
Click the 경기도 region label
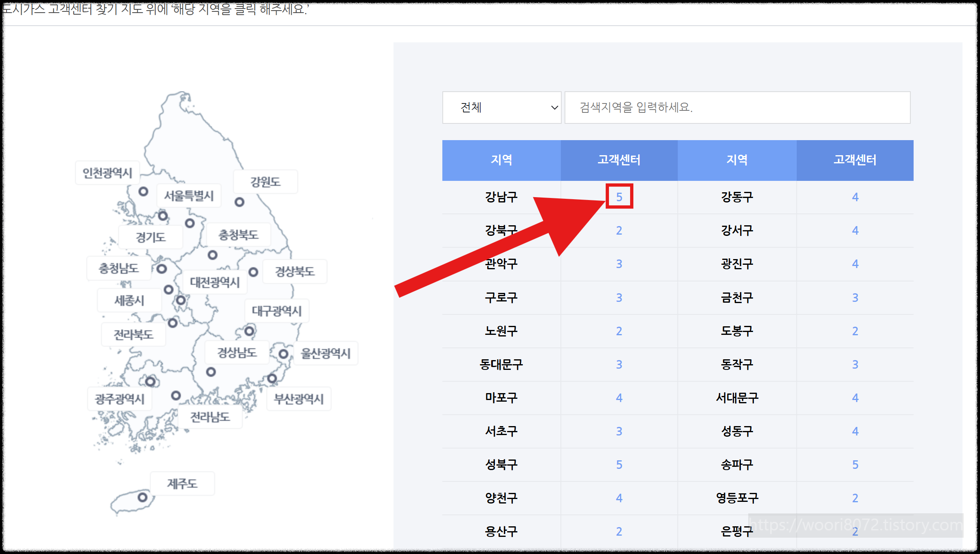coord(150,237)
